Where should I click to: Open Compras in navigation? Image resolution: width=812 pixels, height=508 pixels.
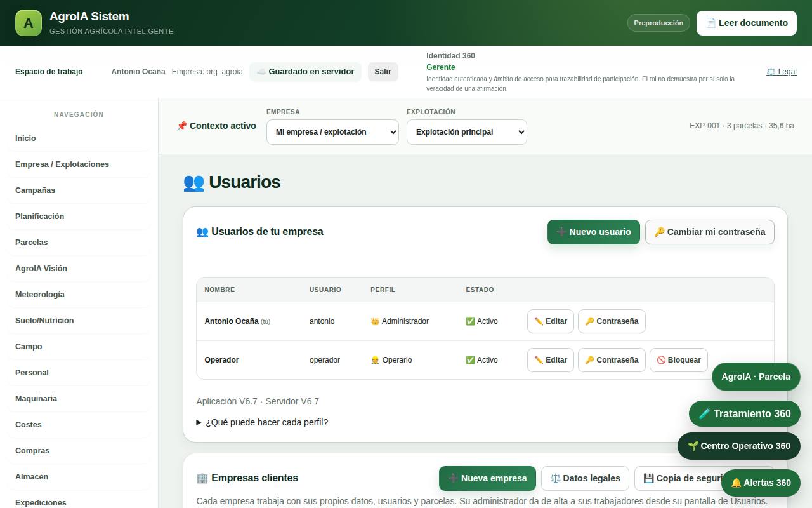79,451
